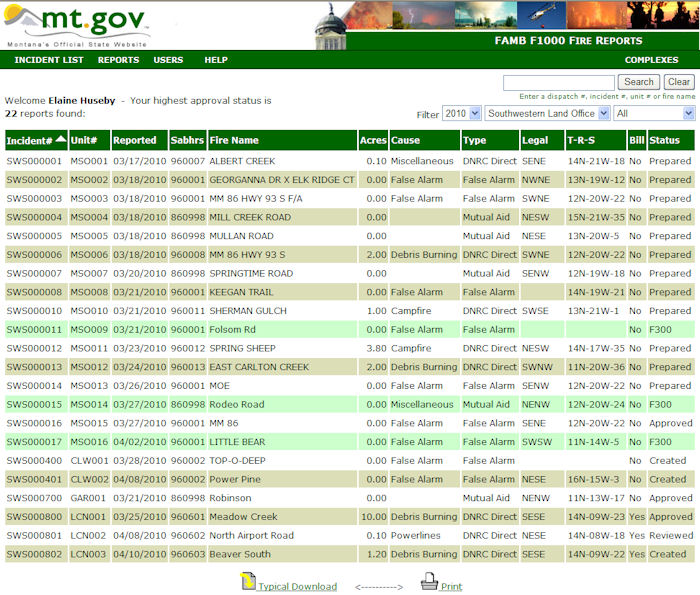
Task: Click the Print link
Action: [452, 587]
